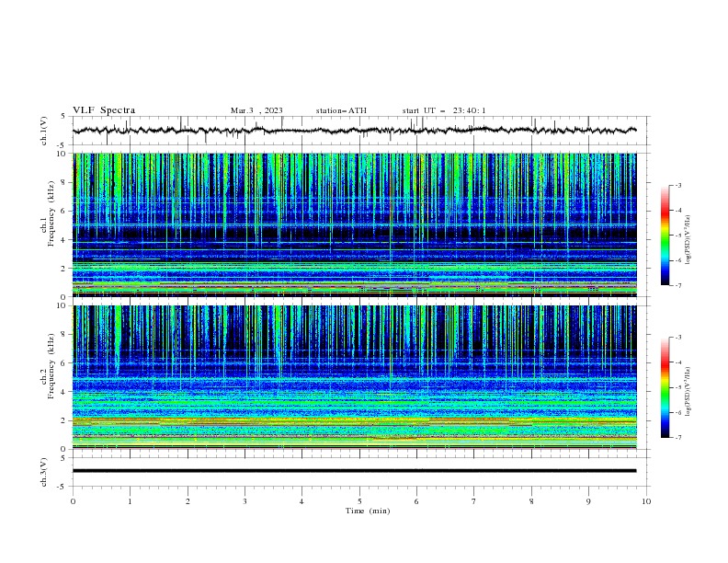Viewport: 728px width, 563px height.
Task: Click the "ch.1(V)" waveform axis label
Action: pyautogui.click(x=44, y=131)
